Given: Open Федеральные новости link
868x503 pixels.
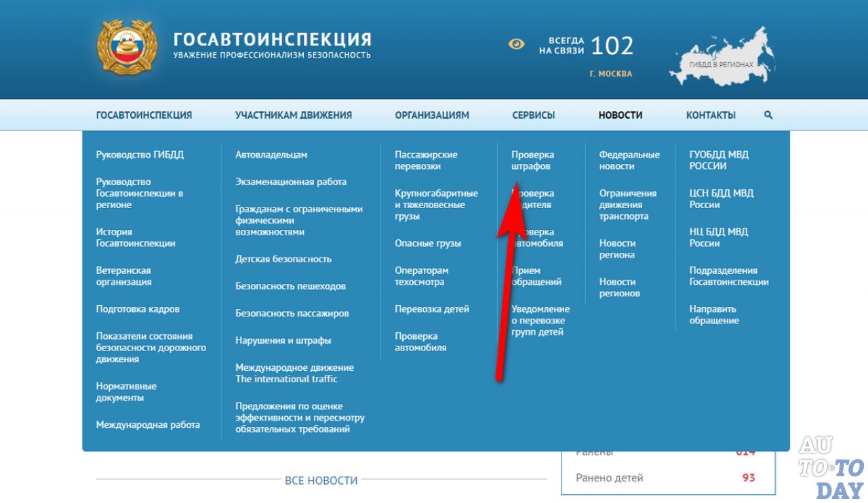Looking at the screenshot, I should tap(629, 160).
